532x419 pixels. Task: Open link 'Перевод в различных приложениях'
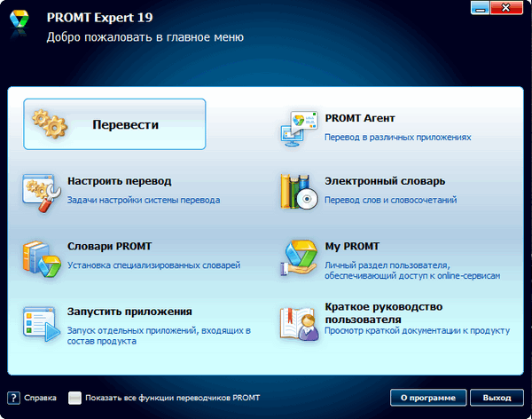397,138
